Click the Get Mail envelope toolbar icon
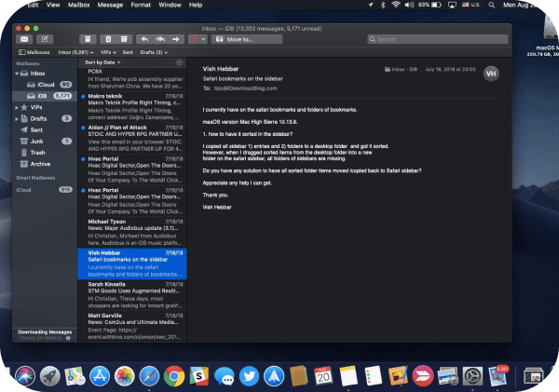The width and height of the screenshot is (559, 392). (x=24, y=39)
